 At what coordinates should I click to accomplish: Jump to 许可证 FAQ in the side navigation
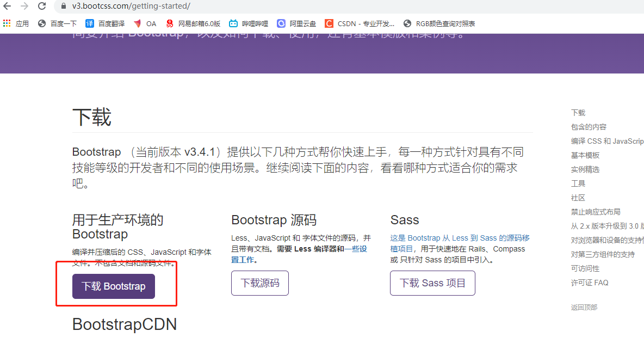pyautogui.click(x=590, y=283)
